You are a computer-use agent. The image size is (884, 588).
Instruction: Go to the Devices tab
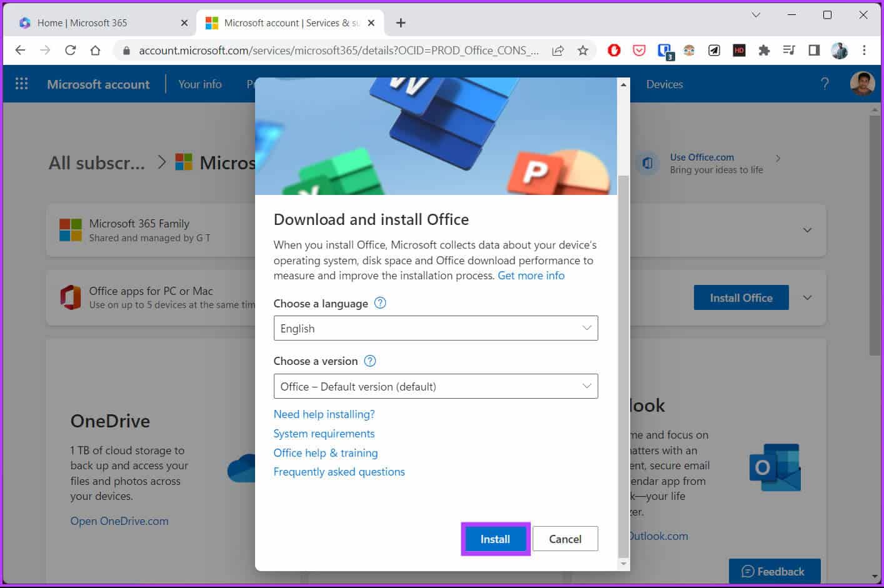[x=664, y=84]
